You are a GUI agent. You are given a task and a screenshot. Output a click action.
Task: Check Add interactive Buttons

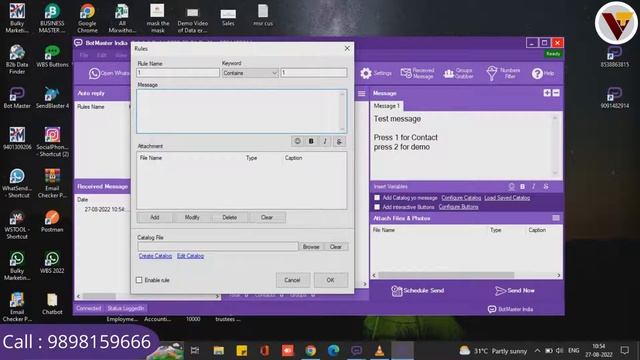click(377, 207)
